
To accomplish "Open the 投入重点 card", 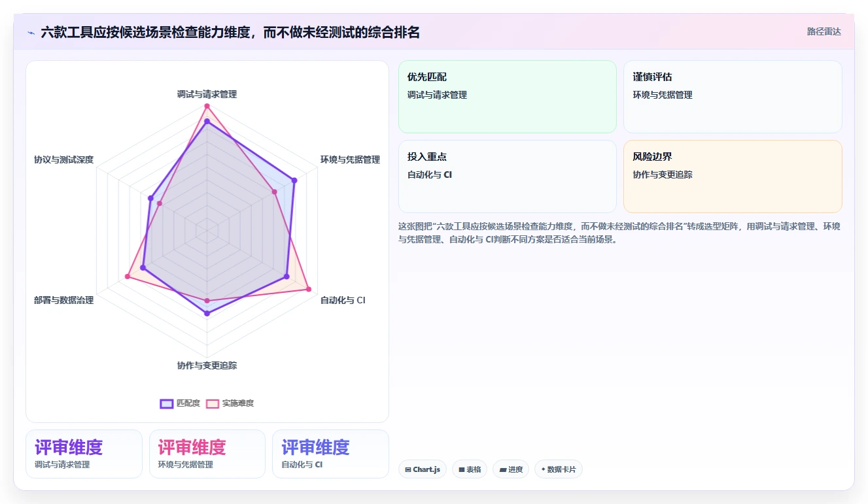I will point(508,176).
